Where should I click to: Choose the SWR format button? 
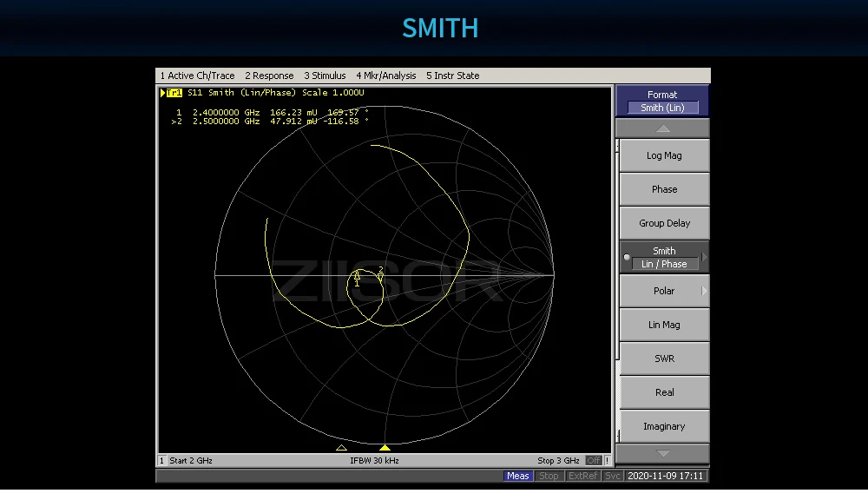coord(664,359)
